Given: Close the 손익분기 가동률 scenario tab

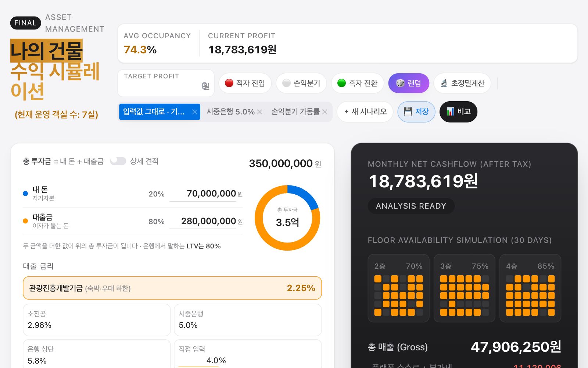Looking at the screenshot, I should click(x=325, y=112).
